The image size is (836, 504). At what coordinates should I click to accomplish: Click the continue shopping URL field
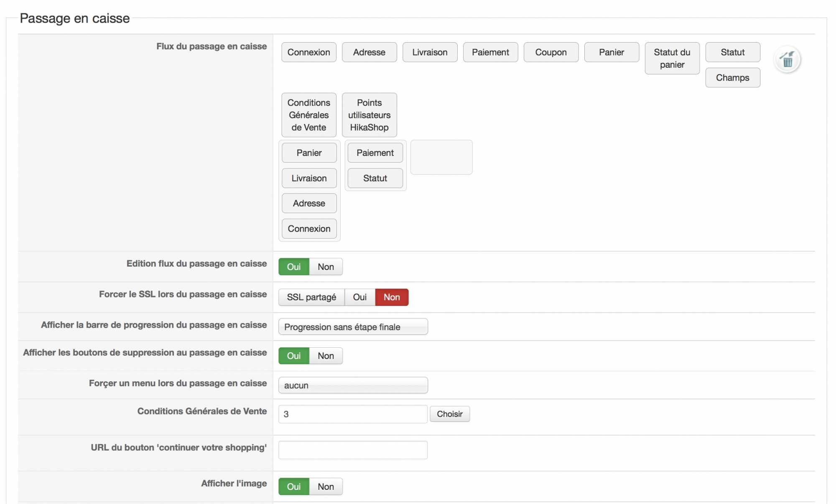click(x=353, y=450)
